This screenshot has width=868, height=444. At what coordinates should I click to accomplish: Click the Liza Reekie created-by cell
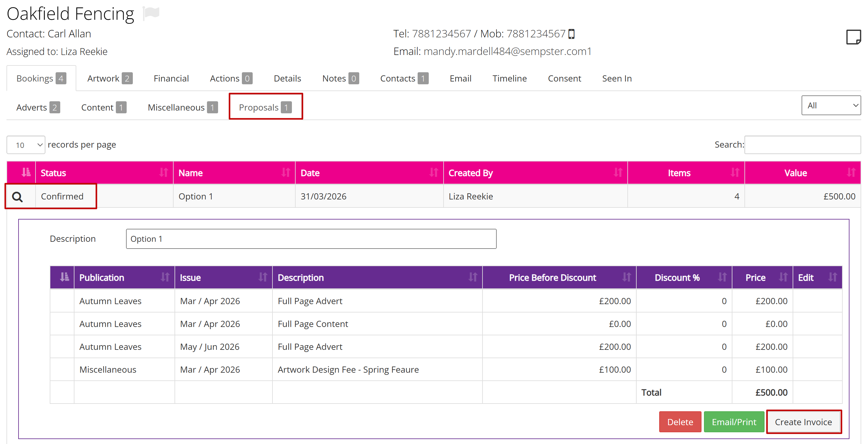535,196
